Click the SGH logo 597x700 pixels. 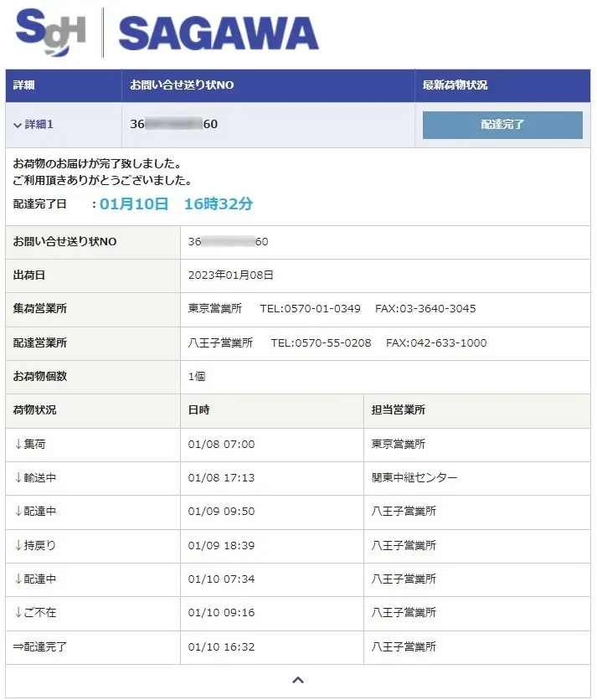point(50,33)
